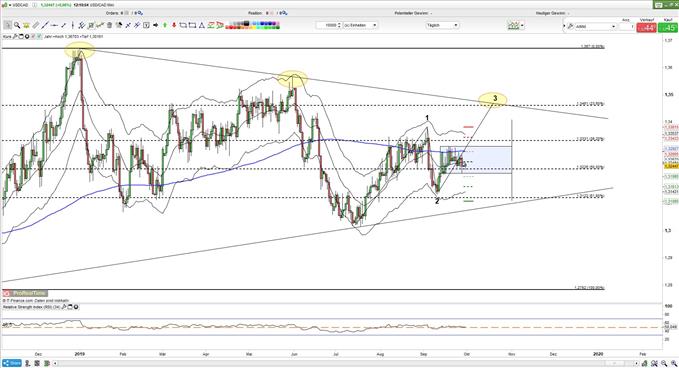Viewport: 679px width, 368px height.
Task: Choose the horizontal line drawing tool
Action: (x=54, y=25)
